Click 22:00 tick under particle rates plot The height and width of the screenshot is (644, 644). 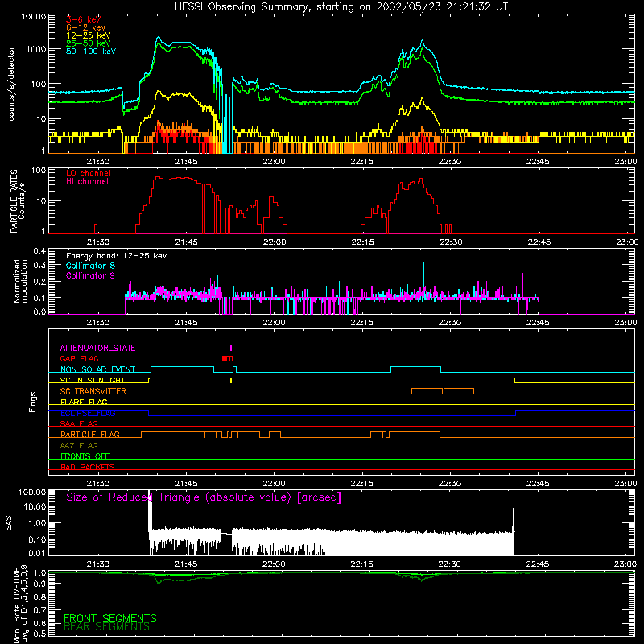274,242
